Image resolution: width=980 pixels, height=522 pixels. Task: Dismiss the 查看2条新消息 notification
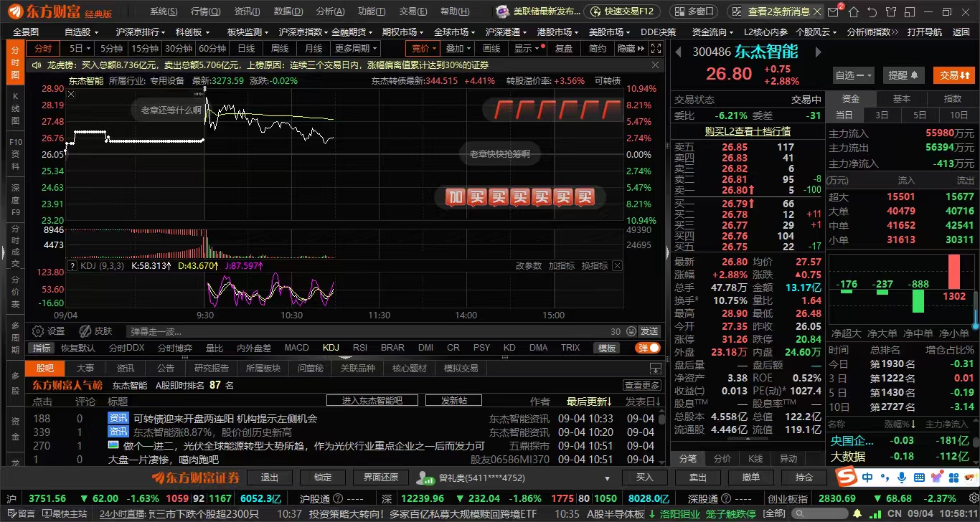click(816, 11)
